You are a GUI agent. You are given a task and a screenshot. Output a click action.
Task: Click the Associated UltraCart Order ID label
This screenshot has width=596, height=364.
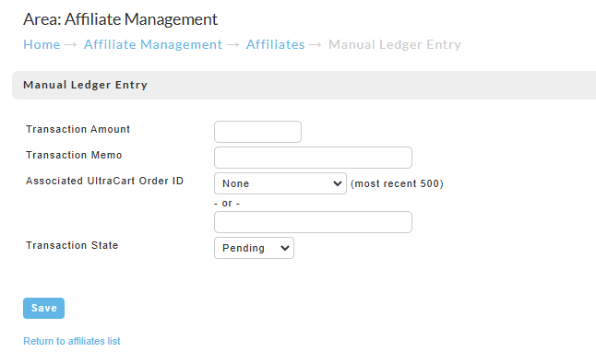tap(104, 181)
